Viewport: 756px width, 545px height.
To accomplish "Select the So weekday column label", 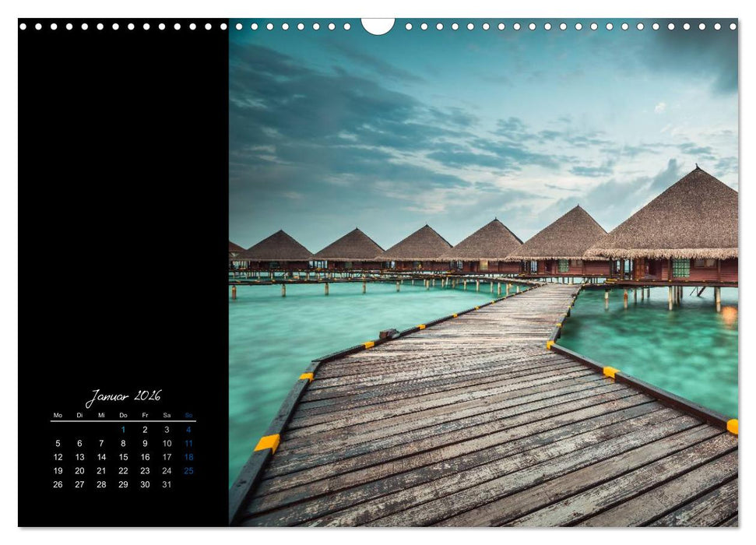I will tap(188, 415).
